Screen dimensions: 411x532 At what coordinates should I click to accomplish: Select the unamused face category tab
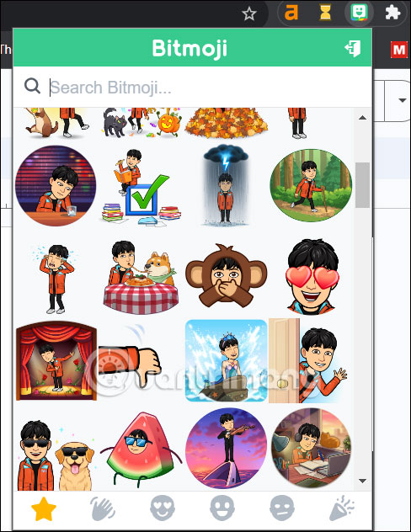pyautogui.click(x=282, y=508)
